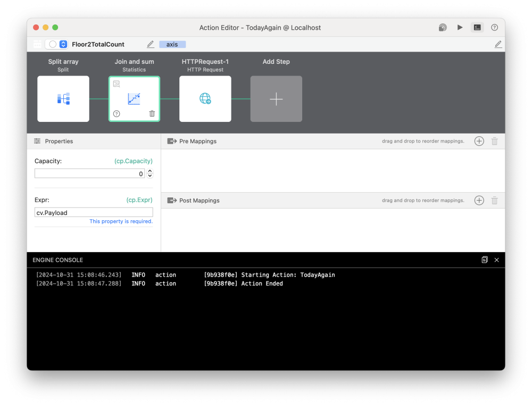Open inspect icon on Join and sum step

pos(117,84)
